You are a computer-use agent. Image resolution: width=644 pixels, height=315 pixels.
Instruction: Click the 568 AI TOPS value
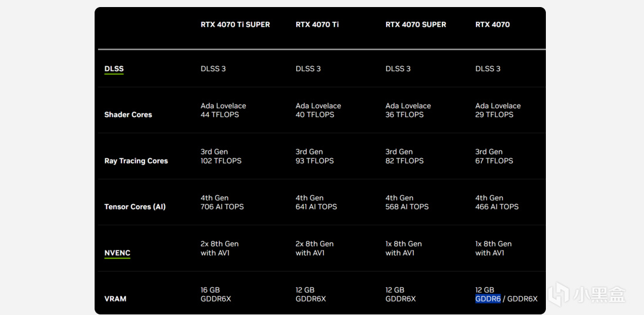point(407,207)
